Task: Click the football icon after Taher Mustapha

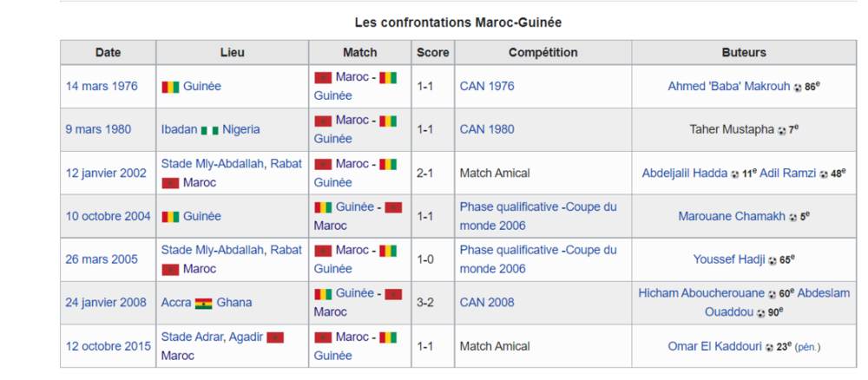Action: tap(782, 131)
